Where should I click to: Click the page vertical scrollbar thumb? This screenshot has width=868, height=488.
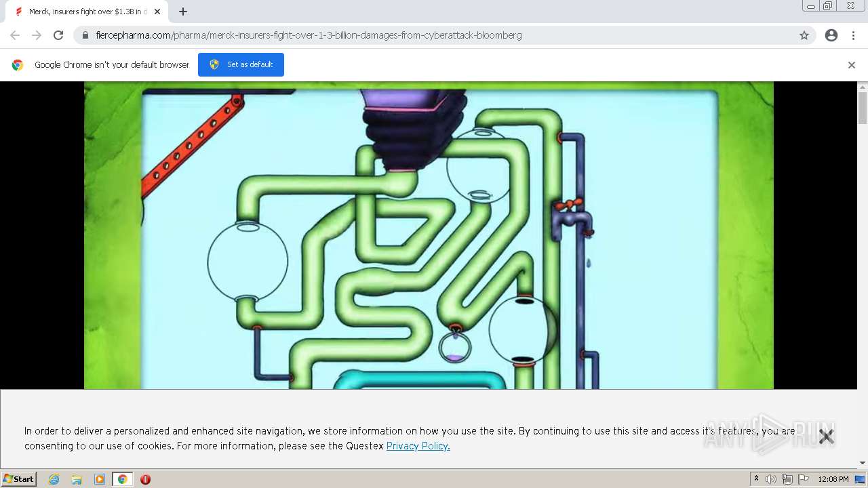863,107
